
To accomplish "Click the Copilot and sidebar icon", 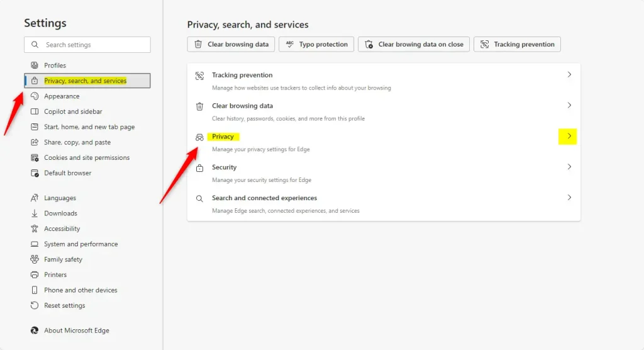I will coord(35,111).
